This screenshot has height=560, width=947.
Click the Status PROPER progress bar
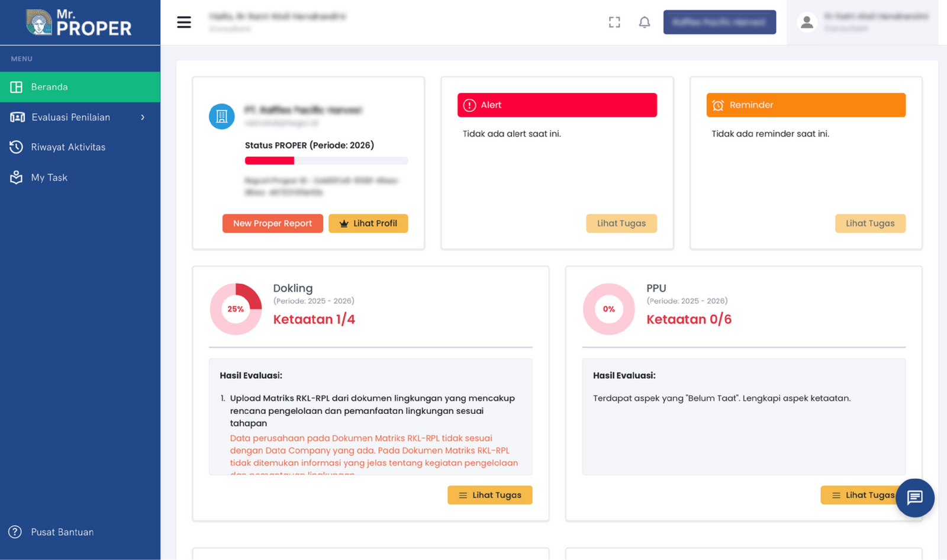click(326, 160)
